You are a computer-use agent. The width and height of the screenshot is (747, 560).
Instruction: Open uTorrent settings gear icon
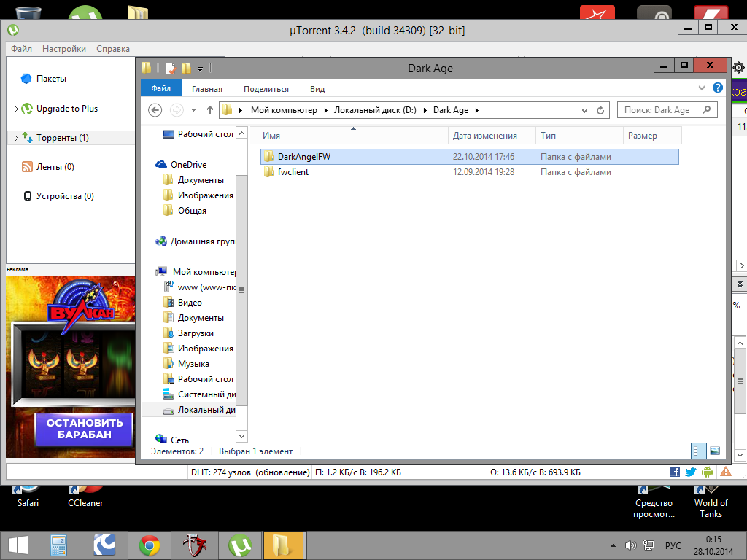coord(738,68)
